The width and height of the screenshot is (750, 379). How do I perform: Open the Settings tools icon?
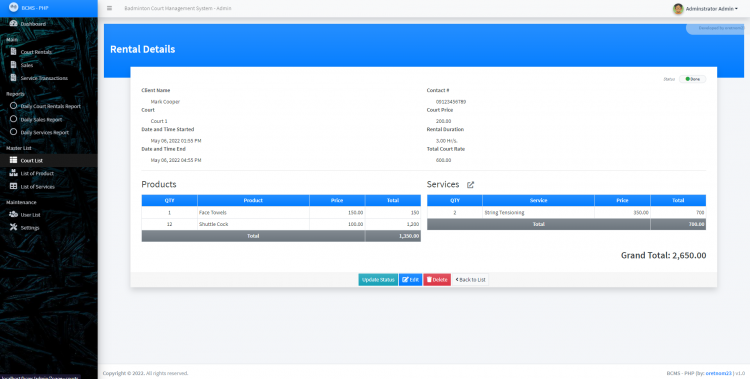pyautogui.click(x=13, y=227)
